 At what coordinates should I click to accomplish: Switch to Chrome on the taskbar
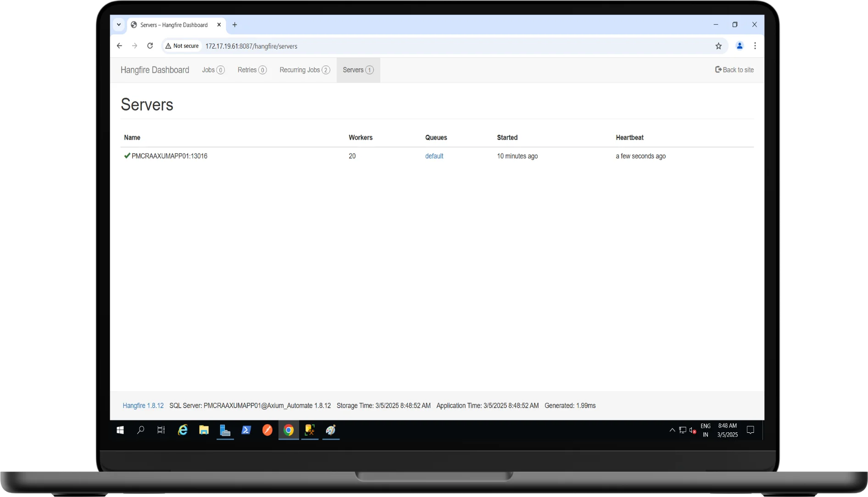pos(289,430)
